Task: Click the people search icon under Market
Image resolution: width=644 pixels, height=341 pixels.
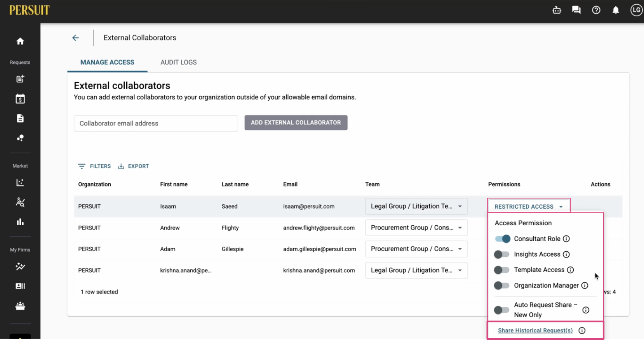Action: pos(20,202)
